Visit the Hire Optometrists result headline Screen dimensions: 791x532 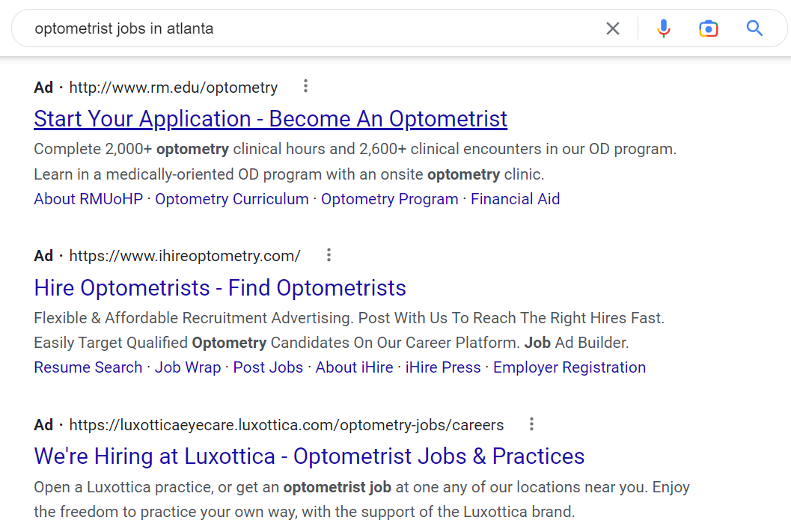tap(219, 287)
